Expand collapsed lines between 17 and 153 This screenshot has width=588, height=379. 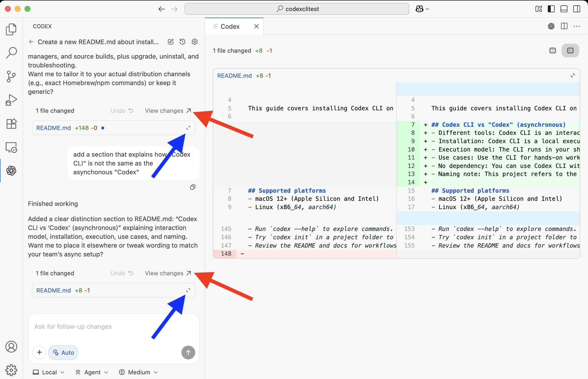[x=488, y=218]
